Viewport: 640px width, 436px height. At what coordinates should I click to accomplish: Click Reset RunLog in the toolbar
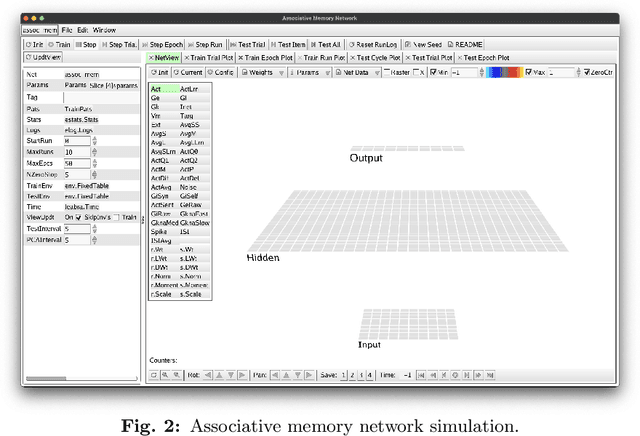click(373, 44)
